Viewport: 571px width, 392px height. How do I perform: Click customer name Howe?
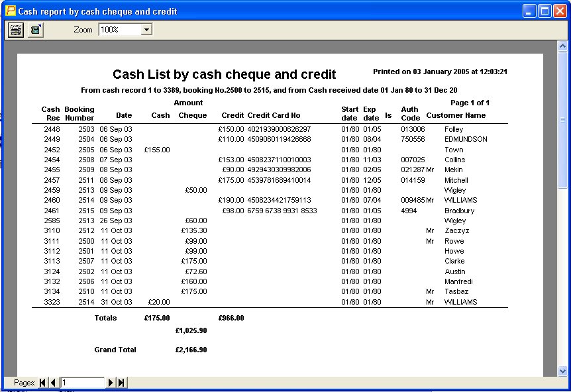(x=454, y=251)
